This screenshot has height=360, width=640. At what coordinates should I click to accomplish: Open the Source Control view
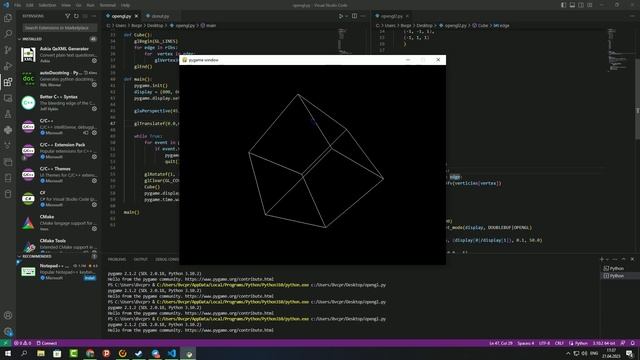(8, 50)
